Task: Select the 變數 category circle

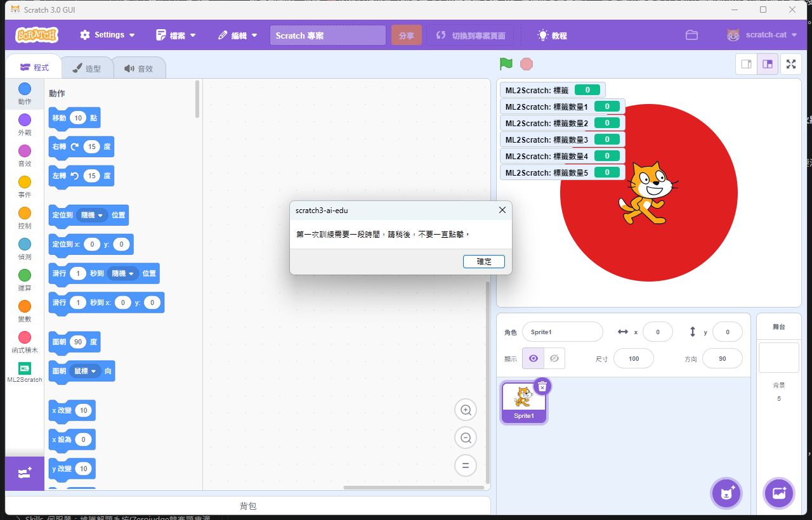Action: (x=25, y=306)
